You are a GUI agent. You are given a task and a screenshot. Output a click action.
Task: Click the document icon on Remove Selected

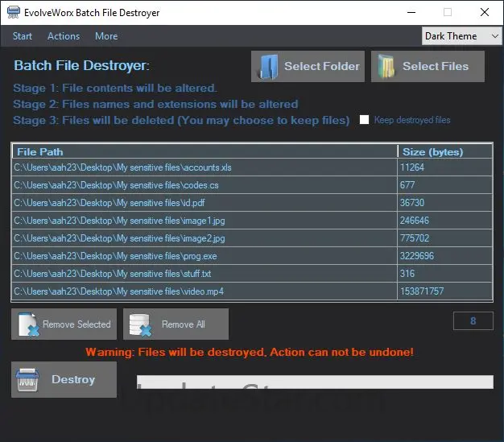(x=29, y=324)
